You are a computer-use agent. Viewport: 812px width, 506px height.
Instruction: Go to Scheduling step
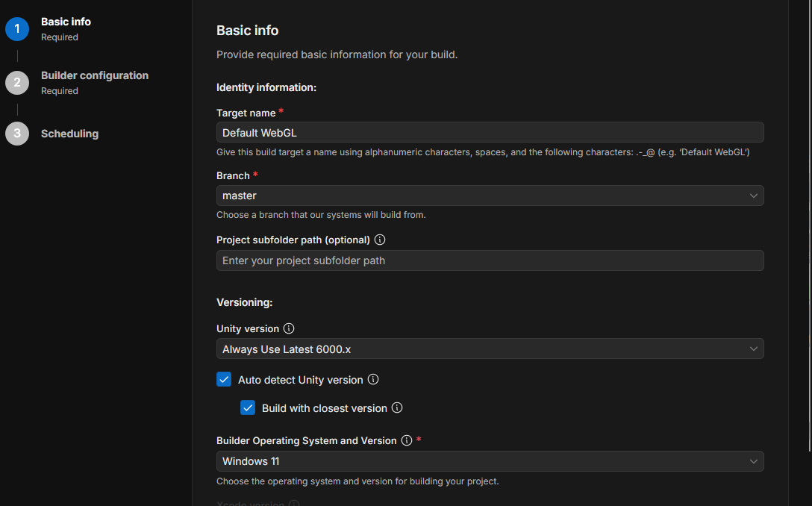tap(69, 134)
